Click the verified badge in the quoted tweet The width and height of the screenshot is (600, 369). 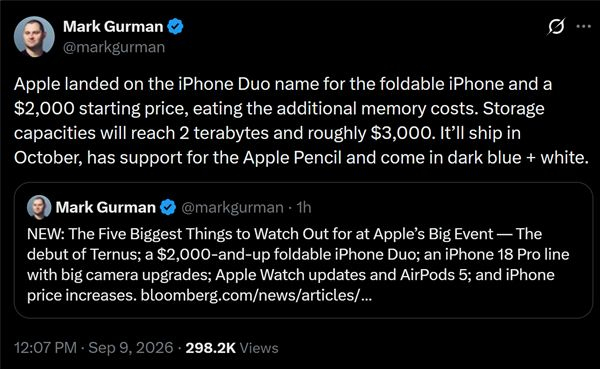(168, 207)
